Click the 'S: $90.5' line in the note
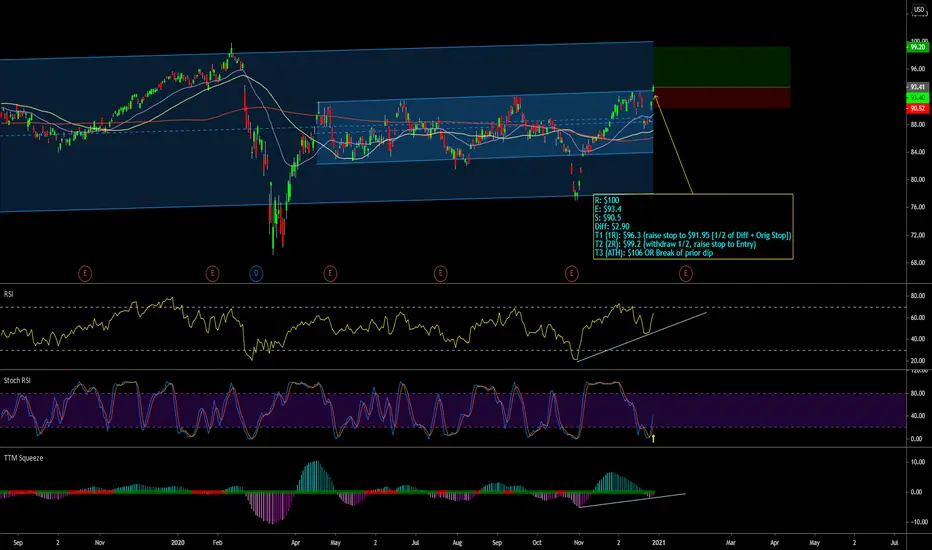 click(608, 218)
